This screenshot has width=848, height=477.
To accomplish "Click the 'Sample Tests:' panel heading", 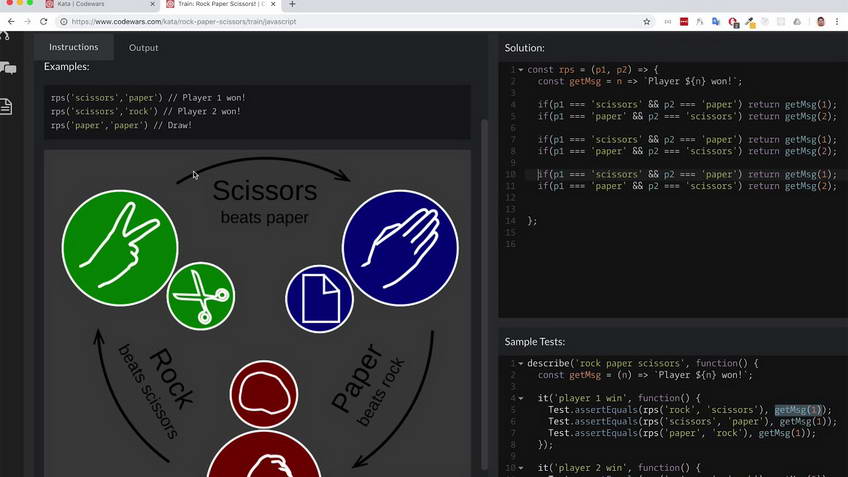I will click(x=535, y=342).
